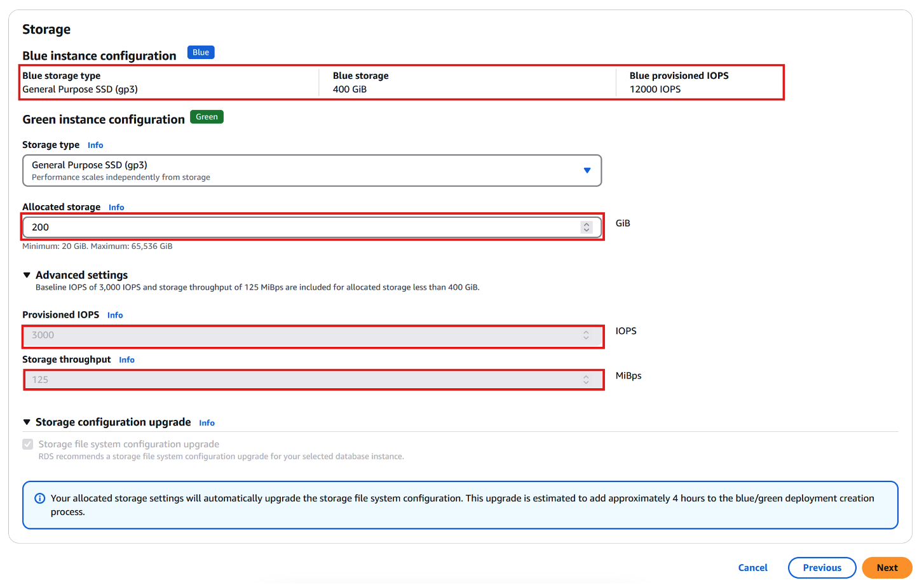This screenshot has height=585, width=924.
Task: Open Info link next to Storage configuration upgrade
Action: click(207, 423)
